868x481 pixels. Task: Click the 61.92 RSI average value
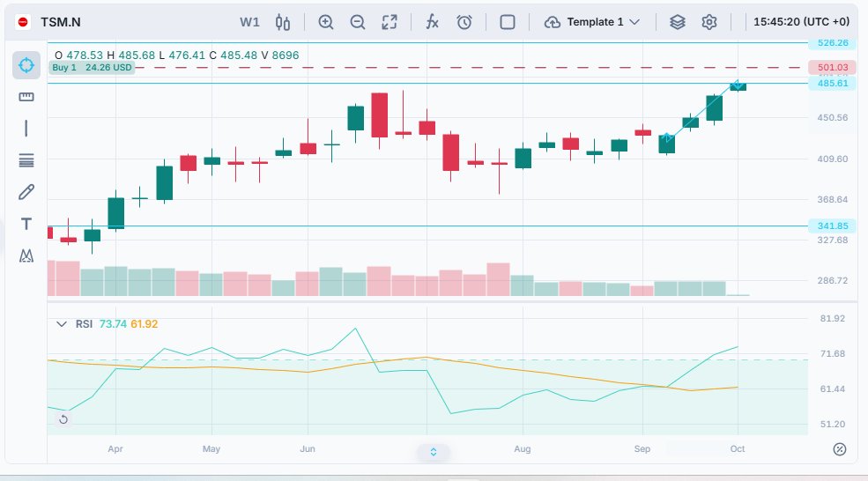click(145, 324)
